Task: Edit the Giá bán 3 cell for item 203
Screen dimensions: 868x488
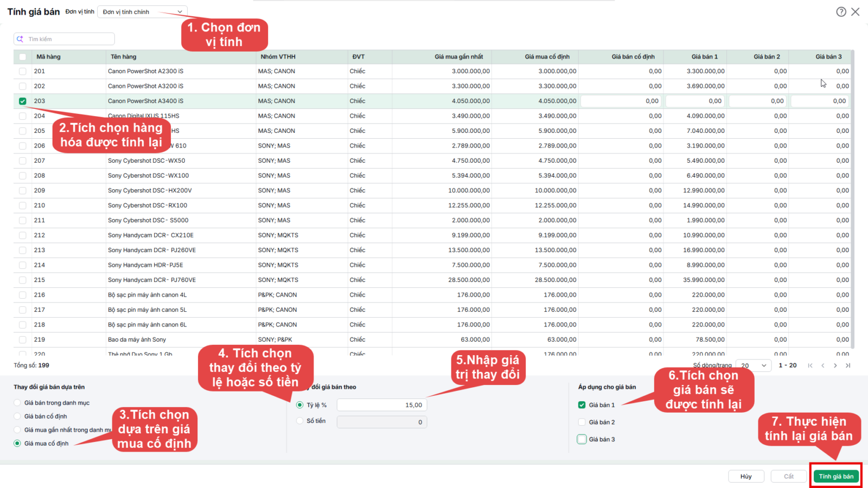Action: 820,101
